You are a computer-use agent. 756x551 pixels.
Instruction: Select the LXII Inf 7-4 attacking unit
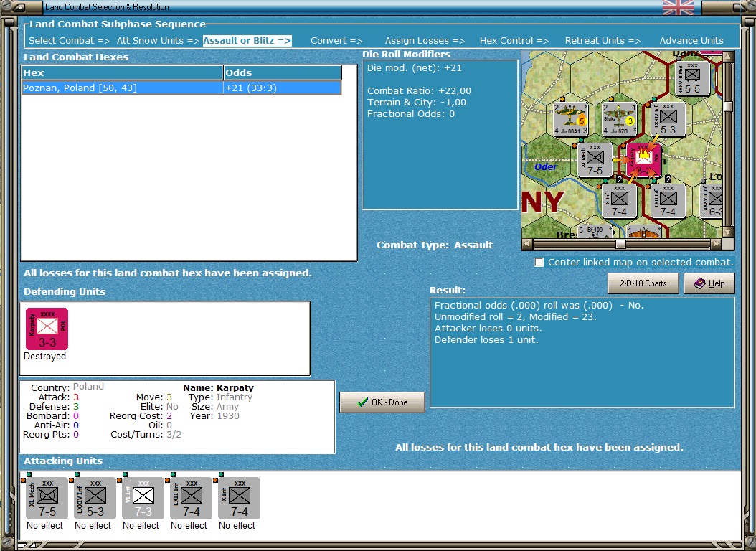tap(191, 499)
